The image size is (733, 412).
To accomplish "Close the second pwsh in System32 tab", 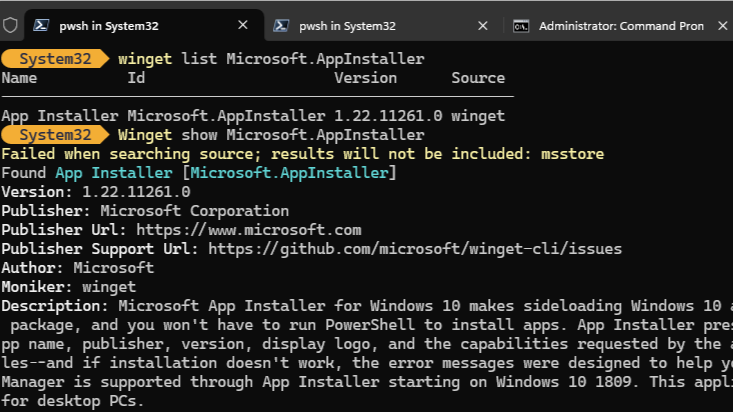I will click(483, 26).
